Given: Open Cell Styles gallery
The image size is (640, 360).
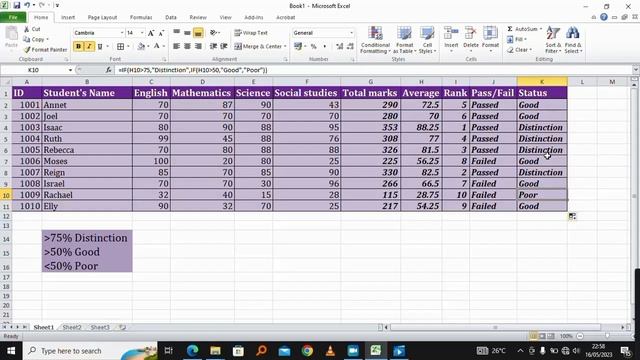Looking at the screenshot, I should 427,40.
